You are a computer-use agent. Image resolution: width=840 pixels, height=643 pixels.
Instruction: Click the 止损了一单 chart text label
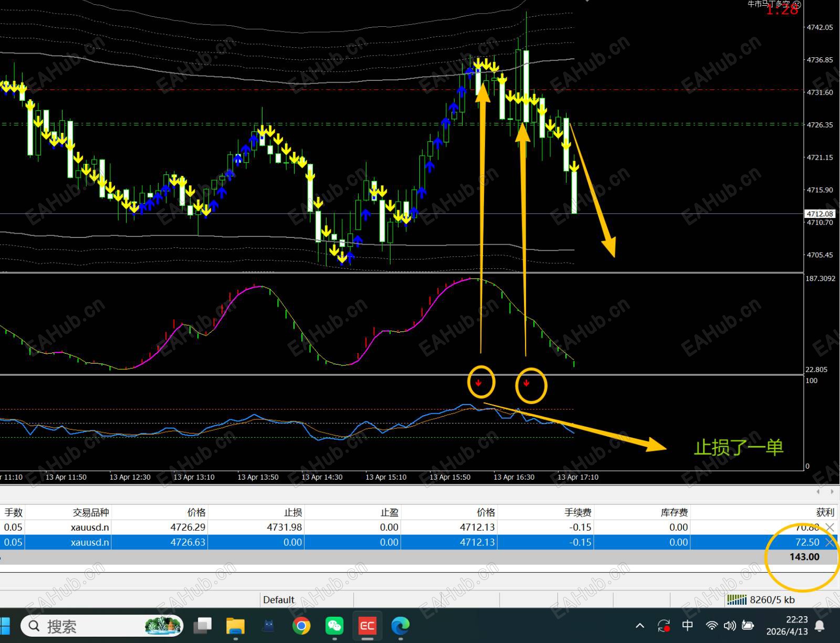[739, 447]
